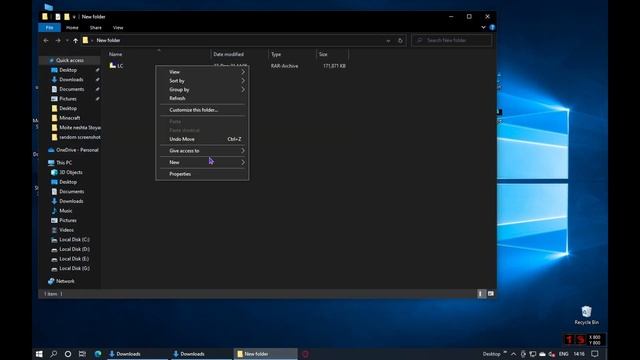
Task: Click the RAR-Archive type cell
Action: [x=284, y=66]
